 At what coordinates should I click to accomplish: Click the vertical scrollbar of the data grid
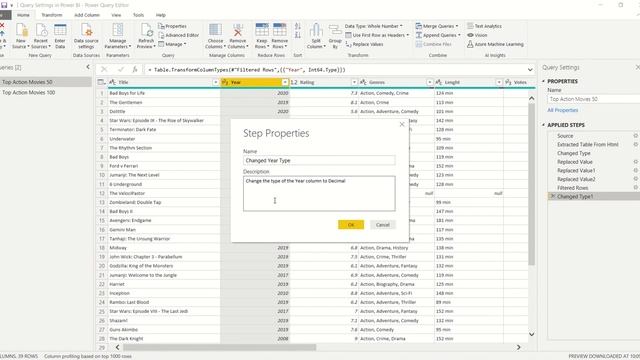(531, 184)
